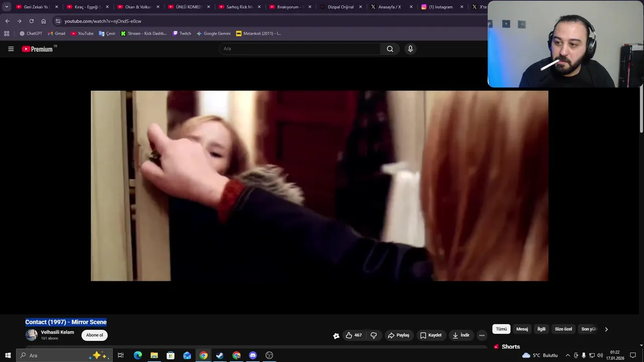
Task: Open File Explorer from taskbar
Action: [154, 355]
